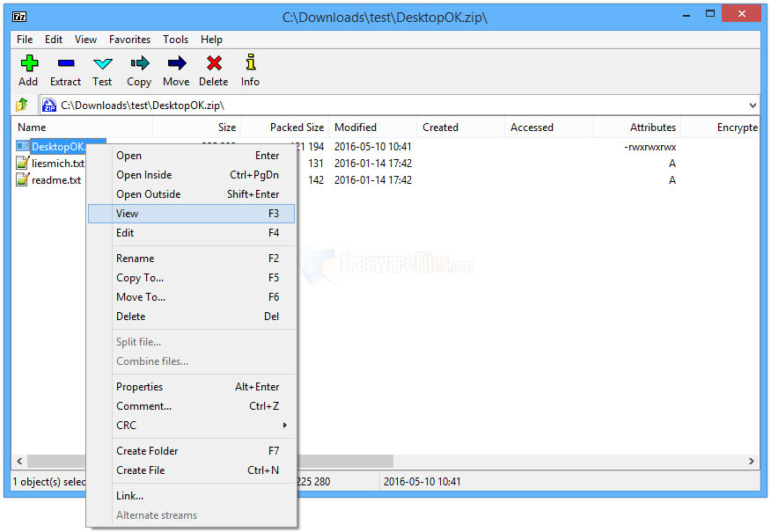The image size is (771, 532).
Task: Click the DesktopOK file icon
Action: point(22,146)
